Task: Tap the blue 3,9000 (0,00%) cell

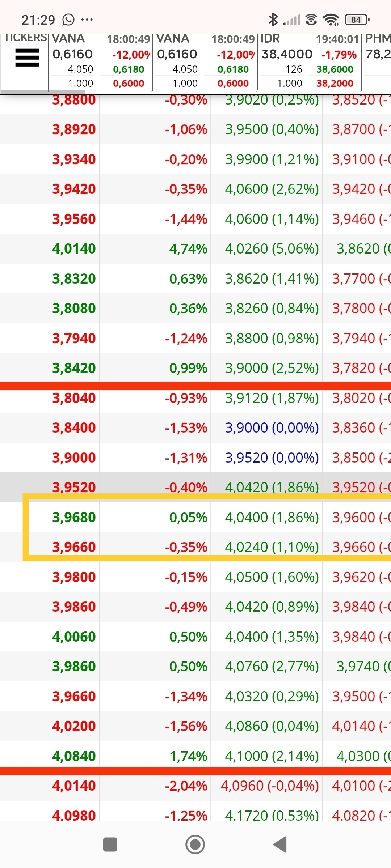Action: pyautogui.click(x=272, y=428)
